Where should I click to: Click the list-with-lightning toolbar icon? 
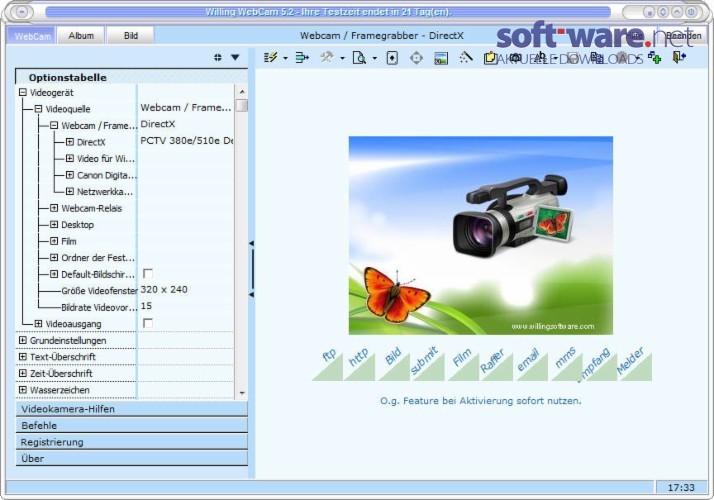270,57
